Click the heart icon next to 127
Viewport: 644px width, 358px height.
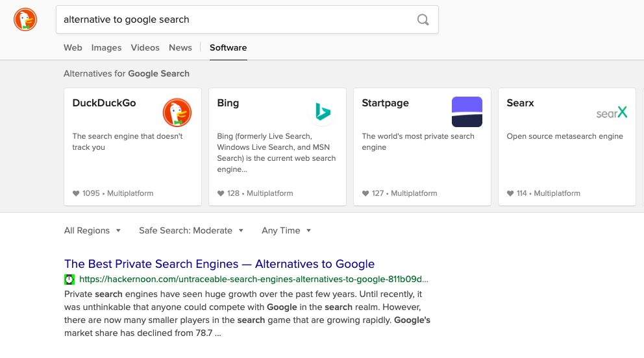(365, 193)
